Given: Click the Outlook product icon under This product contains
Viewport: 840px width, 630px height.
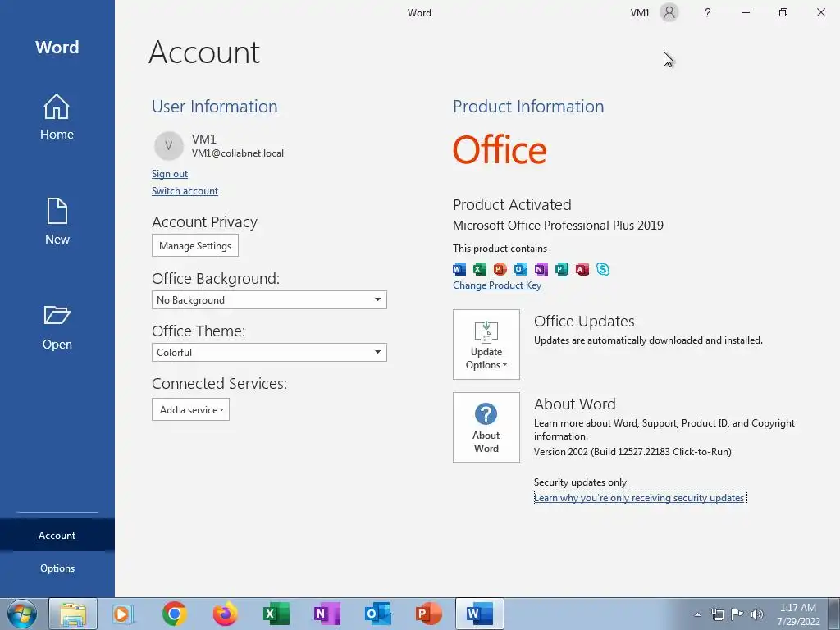Looking at the screenshot, I should coord(520,269).
